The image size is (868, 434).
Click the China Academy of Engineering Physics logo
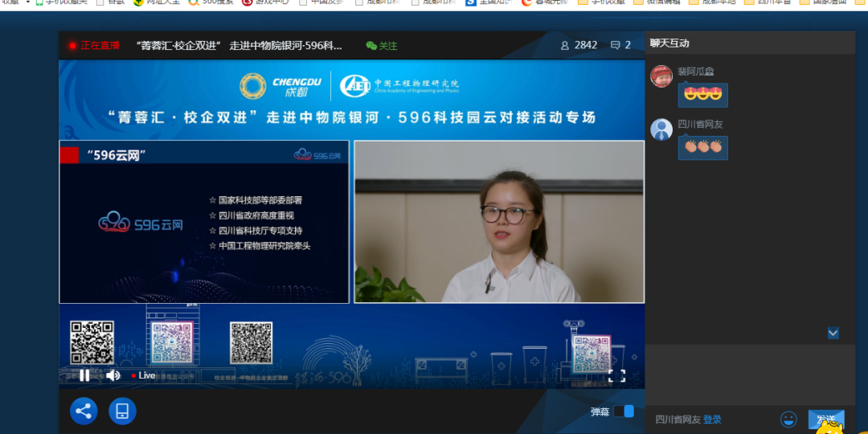coord(399,85)
